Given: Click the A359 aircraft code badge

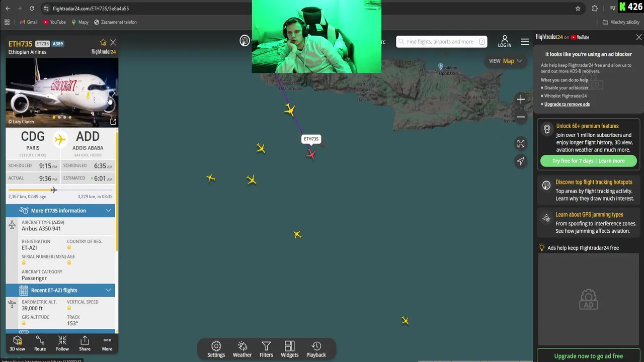Looking at the screenshot, I should pyautogui.click(x=58, y=44).
